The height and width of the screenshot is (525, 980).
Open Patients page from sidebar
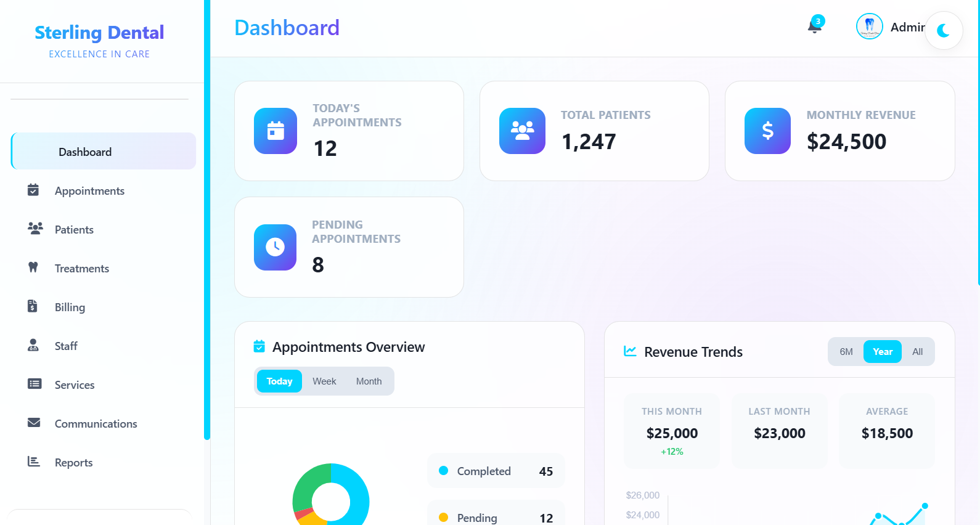coord(104,229)
